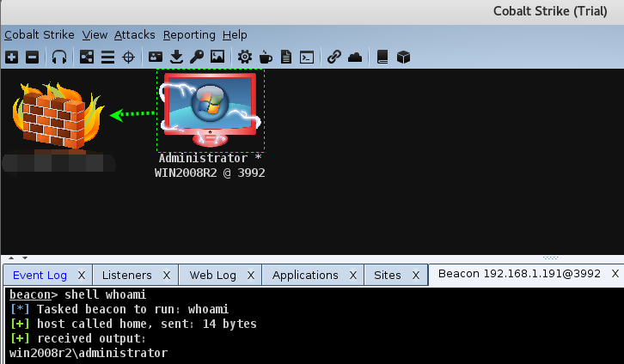
Task: Click the coffee cup Java applet icon
Action: 266,58
